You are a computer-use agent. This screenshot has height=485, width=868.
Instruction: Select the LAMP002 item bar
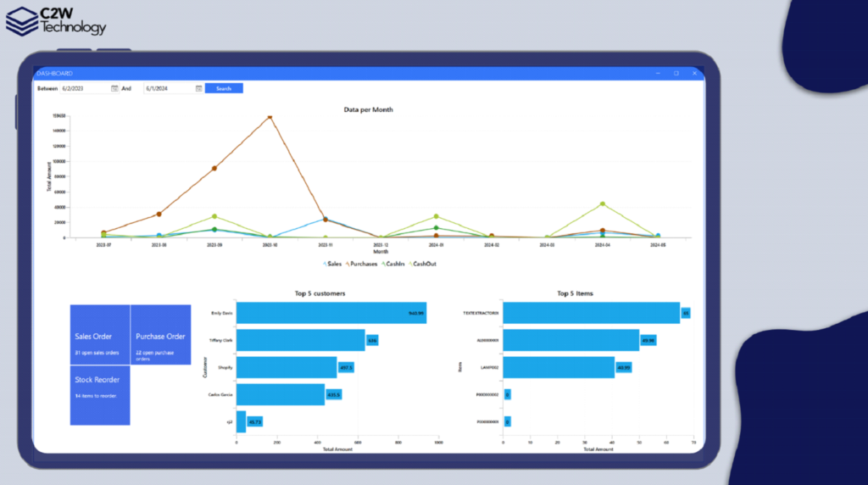click(559, 367)
